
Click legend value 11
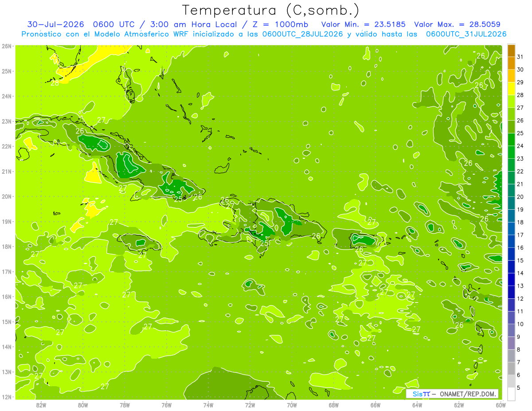[520, 311]
